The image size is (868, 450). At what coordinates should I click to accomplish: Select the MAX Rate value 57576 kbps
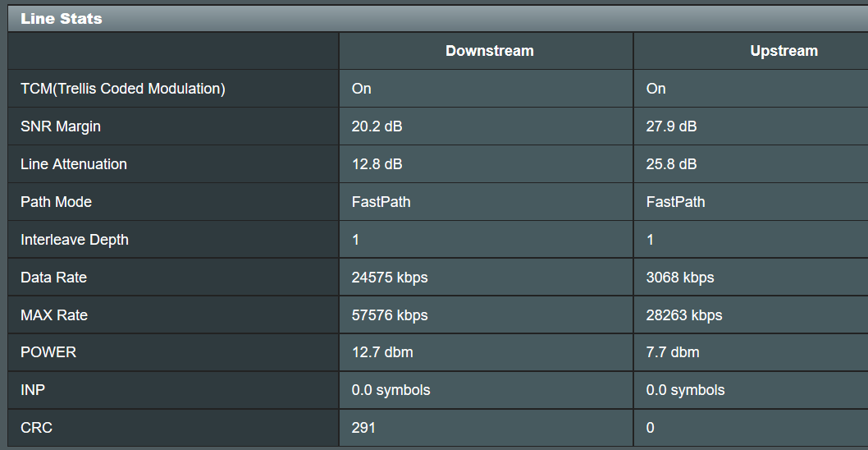[390, 315]
